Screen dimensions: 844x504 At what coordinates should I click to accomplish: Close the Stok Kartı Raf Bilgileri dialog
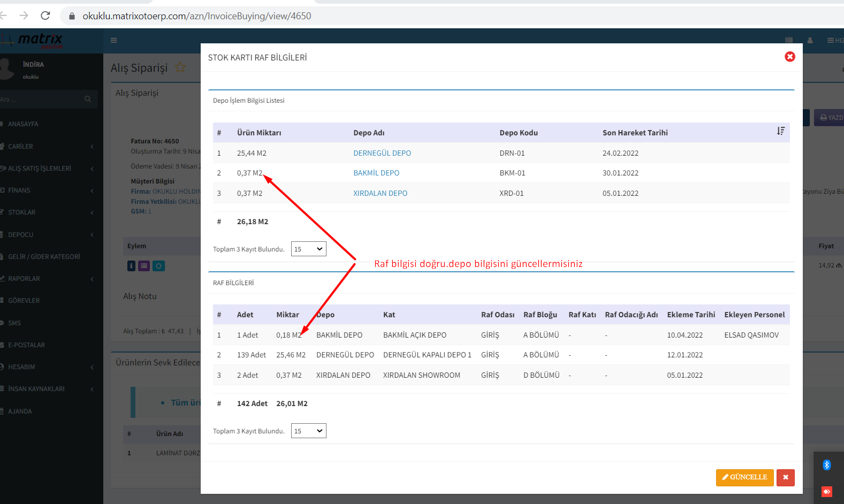(789, 57)
